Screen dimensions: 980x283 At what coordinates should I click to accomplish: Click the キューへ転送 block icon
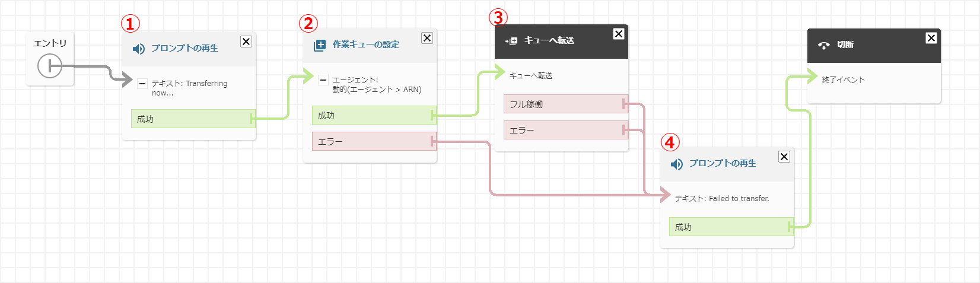point(511,41)
